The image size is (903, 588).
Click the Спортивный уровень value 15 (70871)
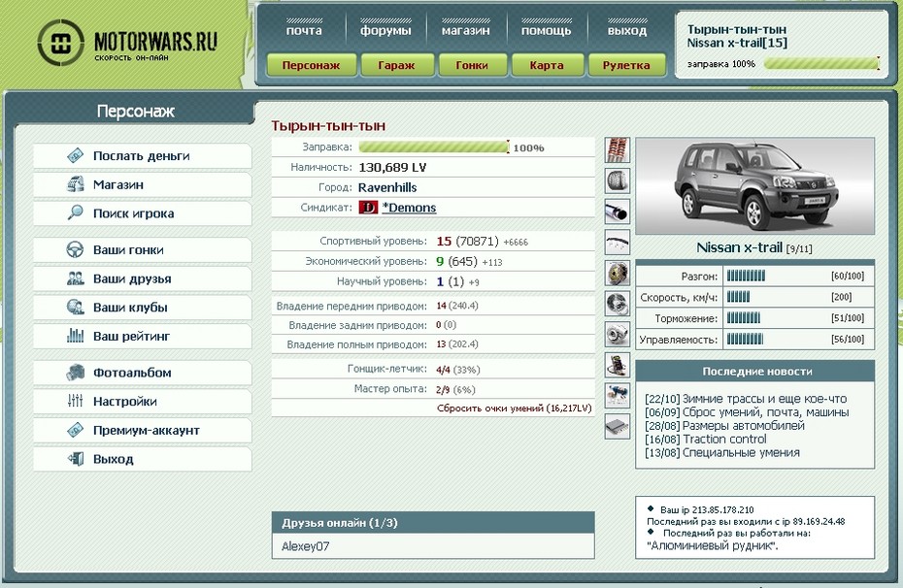tap(468, 241)
